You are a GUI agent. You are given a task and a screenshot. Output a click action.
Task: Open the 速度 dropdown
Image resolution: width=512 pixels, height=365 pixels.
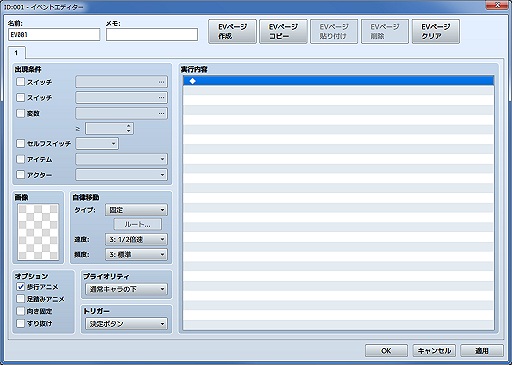click(136, 239)
